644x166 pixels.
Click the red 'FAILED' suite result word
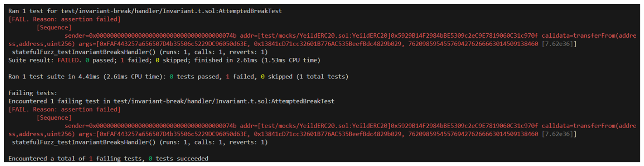[68, 60]
